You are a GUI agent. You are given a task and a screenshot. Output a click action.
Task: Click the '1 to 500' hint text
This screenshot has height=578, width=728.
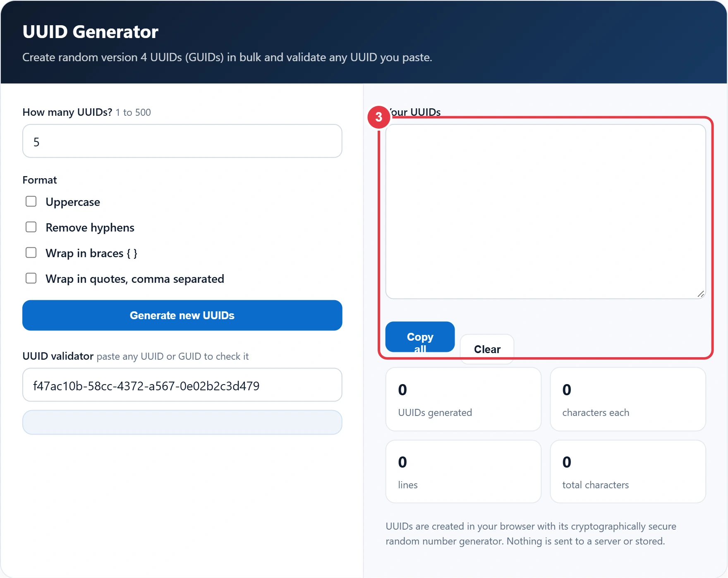133,112
